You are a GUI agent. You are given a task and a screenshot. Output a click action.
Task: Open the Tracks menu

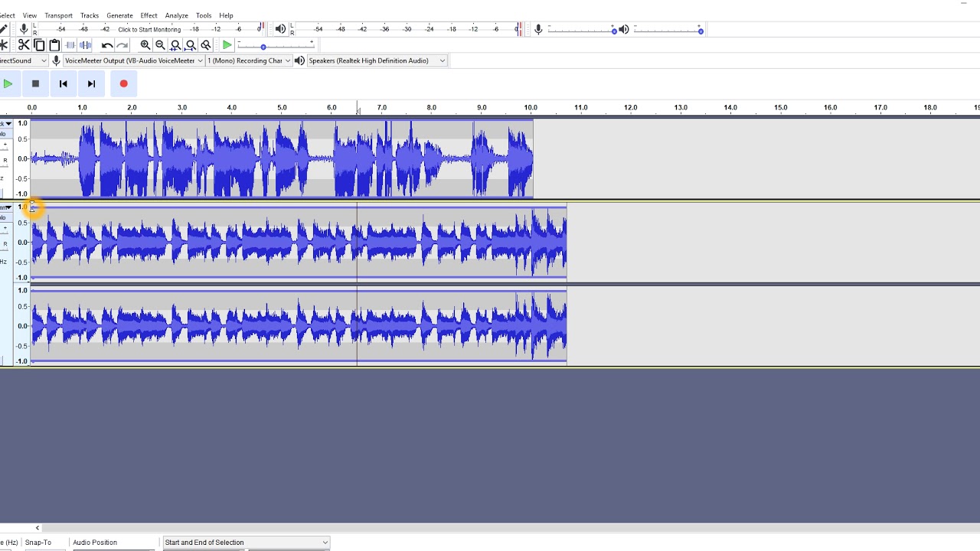coord(90,15)
